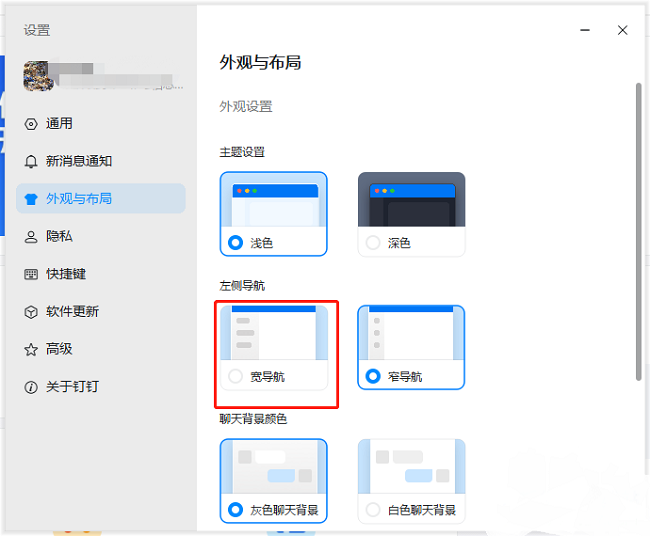Select the 深色 theme radio button
650x536 pixels.
coord(373,243)
